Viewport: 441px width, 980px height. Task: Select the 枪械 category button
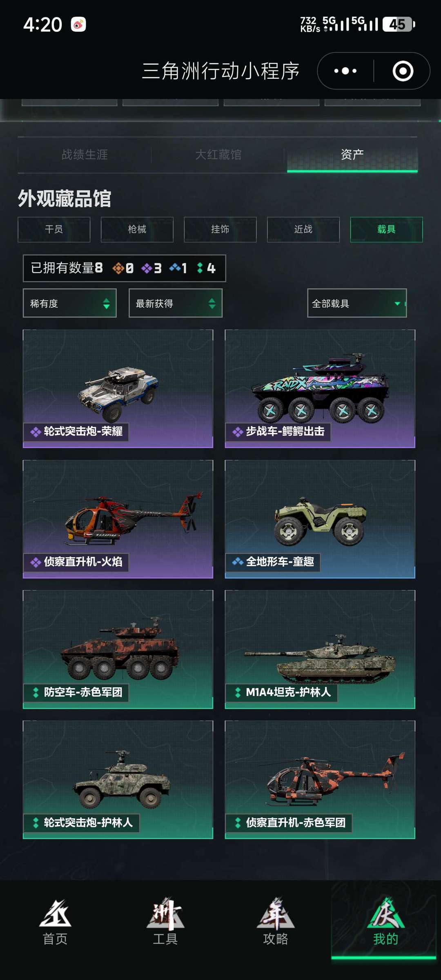pyautogui.click(x=137, y=229)
